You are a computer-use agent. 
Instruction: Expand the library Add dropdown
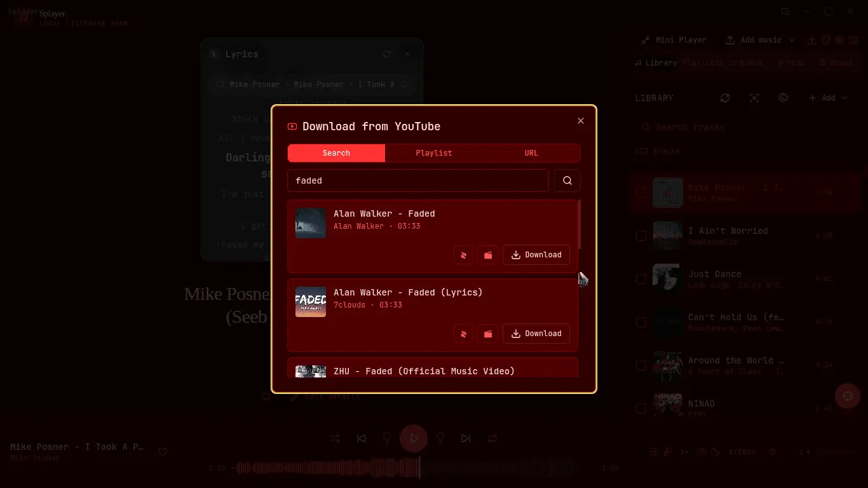[x=828, y=98]
